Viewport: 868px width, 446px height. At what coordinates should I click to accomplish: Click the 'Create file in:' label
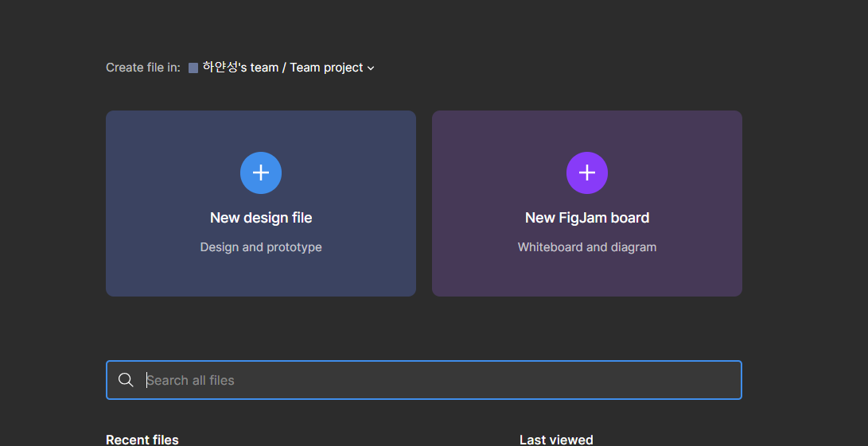143,68
